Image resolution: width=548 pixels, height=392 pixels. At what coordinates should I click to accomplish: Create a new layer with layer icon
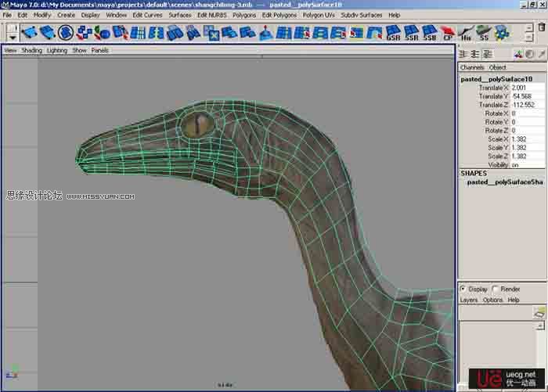[x=539, y=313]
